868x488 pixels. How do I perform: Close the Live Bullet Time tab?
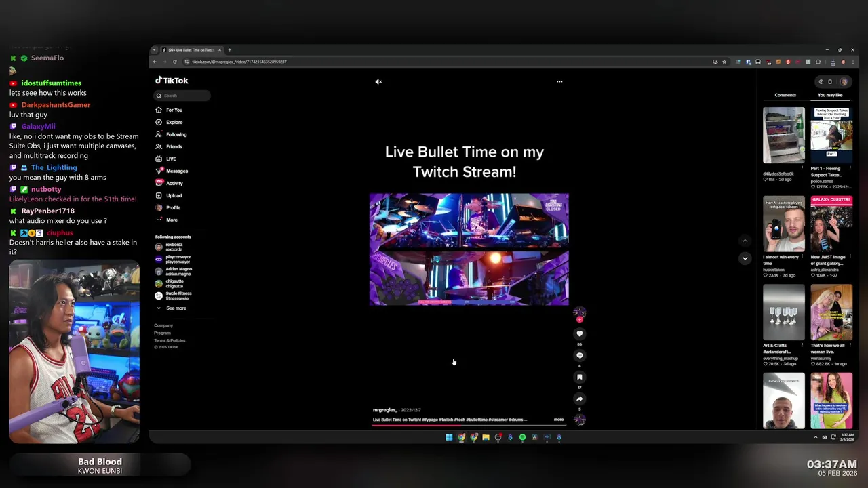click(219, 49)
